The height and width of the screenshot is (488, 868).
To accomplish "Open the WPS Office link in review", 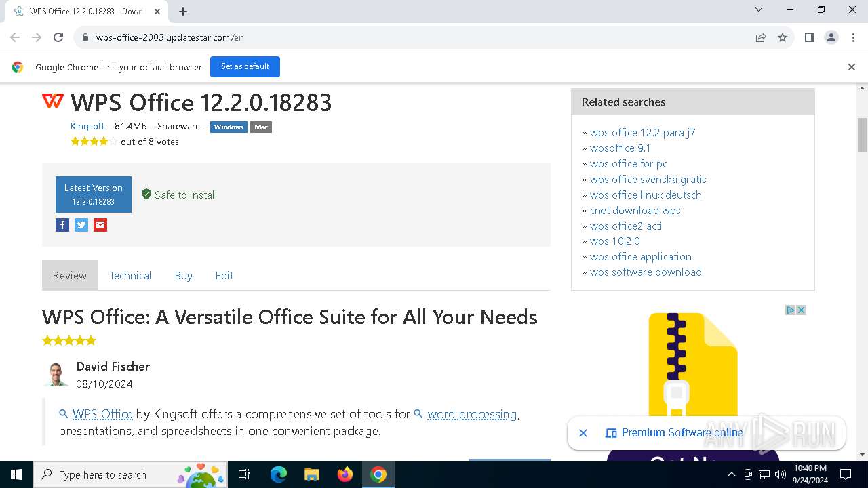I will 102,414.
